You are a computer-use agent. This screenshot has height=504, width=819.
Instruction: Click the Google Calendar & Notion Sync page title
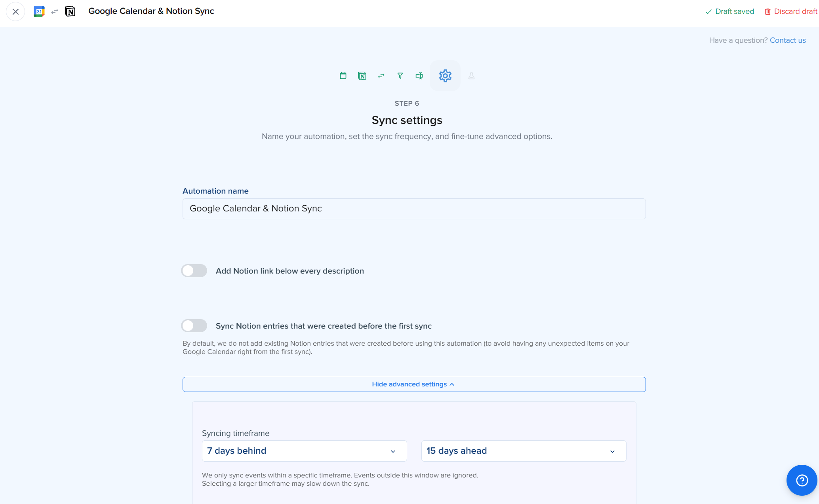(x=151, y=11)
